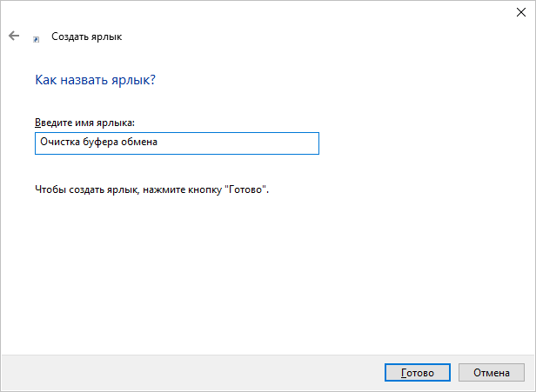Click the back arrow in the wizard header
This screenshot has width=536, height=392.
[x=13, y=37]
